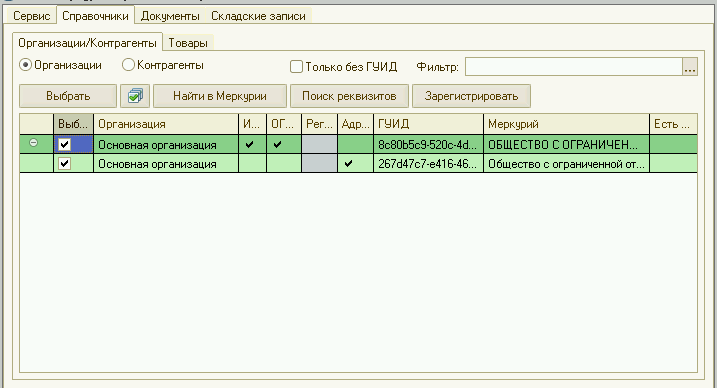Click the check-all stacked checkmarks icon

tap(135, 96)
